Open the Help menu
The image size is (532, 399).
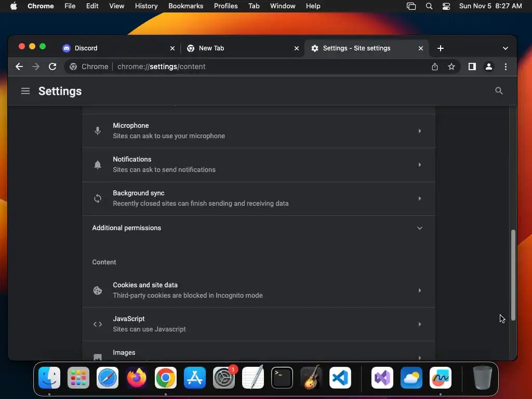coord(313,6)
